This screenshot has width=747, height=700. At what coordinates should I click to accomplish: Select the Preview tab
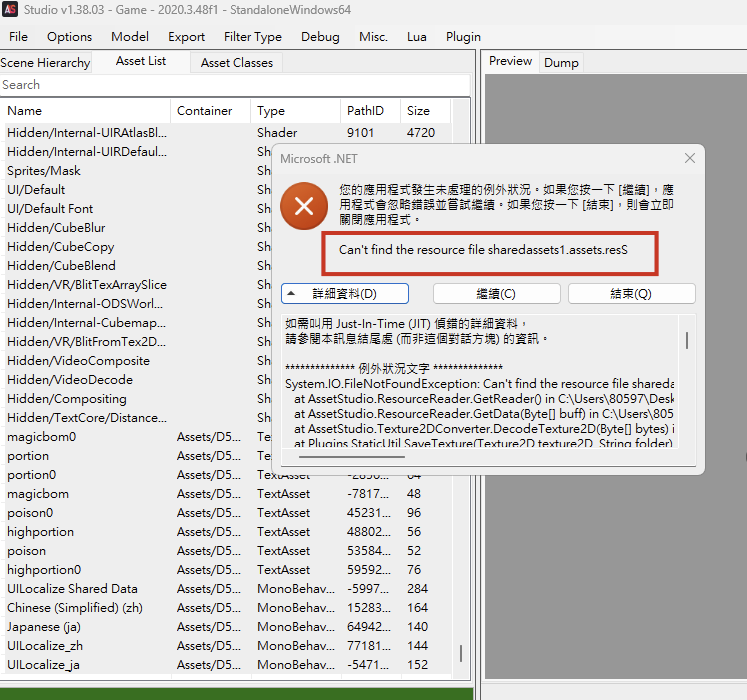[x=510, y=61]
